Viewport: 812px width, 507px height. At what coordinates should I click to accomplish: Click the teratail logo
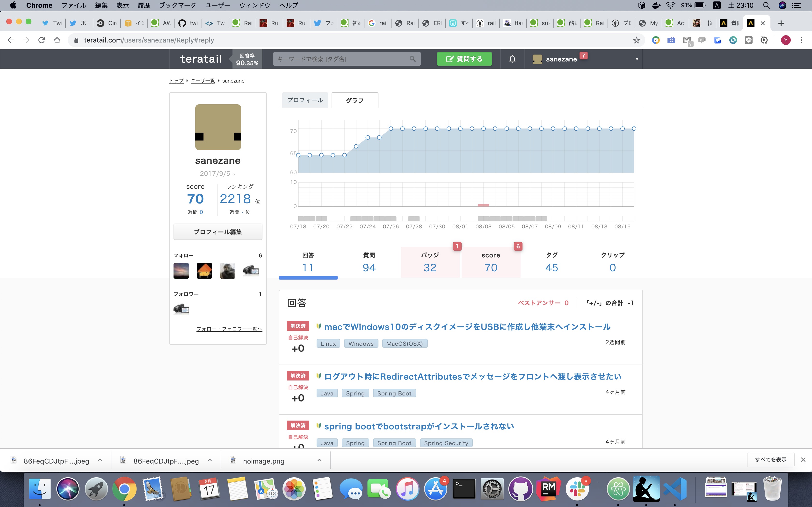pyautogui.click(x=200, y=59)
